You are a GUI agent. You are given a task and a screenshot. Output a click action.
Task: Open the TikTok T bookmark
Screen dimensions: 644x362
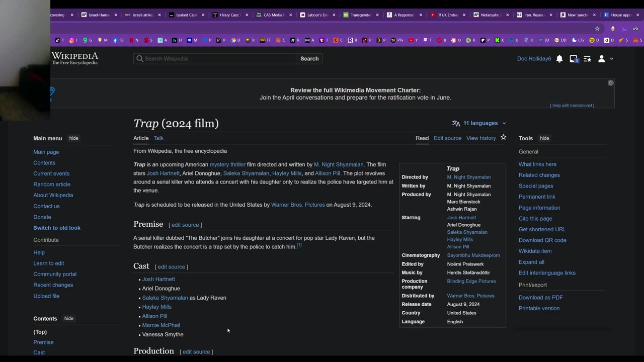pyautogui.click(x=59, y=40)
